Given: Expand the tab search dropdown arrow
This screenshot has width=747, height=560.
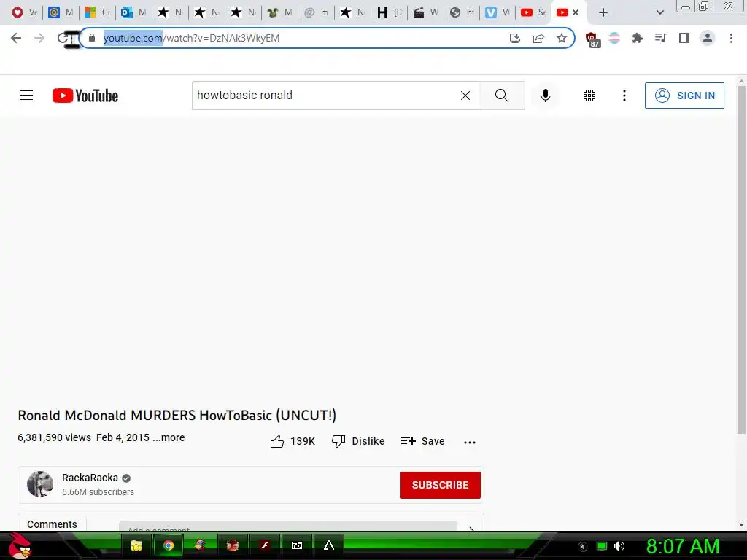Looking at the screenshot, I should point(659,13).
